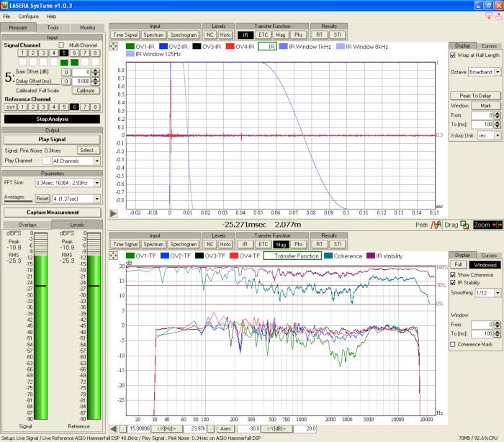504x442 pixels.
Task: Click the Peak mode icon
Action: [435, 225]
